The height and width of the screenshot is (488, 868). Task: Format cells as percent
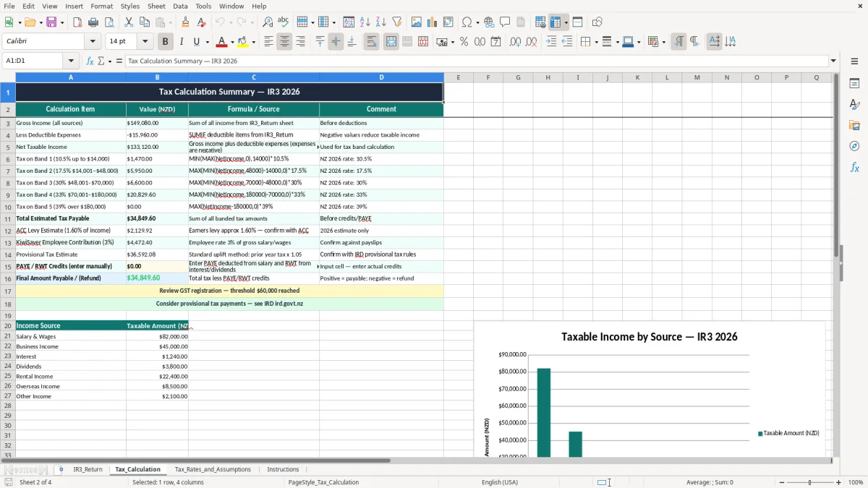[464, 42]
